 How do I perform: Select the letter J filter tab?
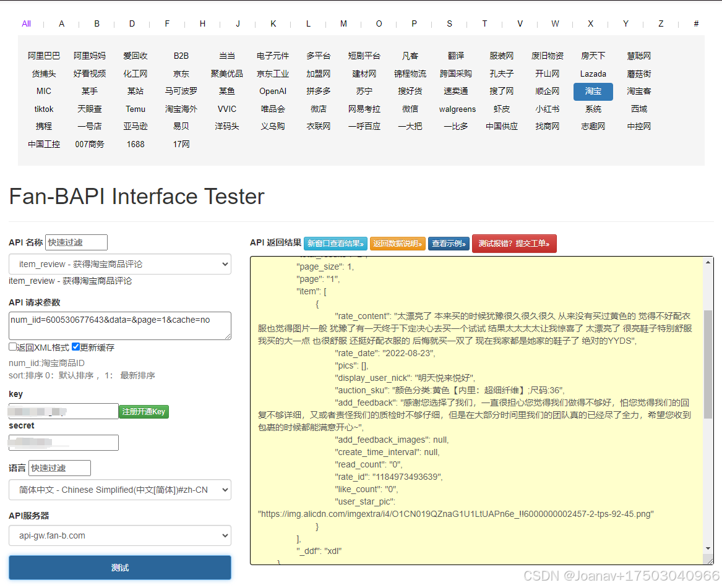click(x=238, y=23)
